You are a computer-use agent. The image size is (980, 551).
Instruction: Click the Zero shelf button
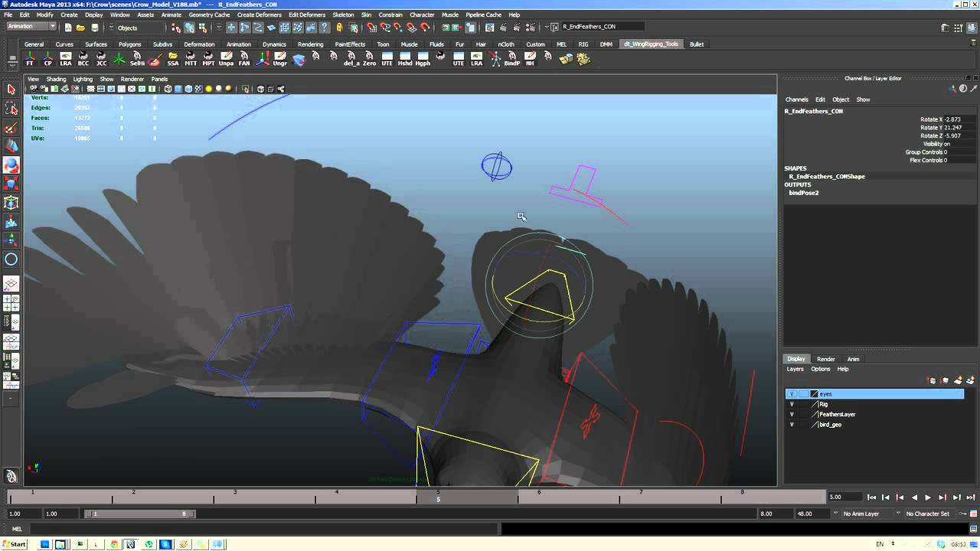pos(369,59)
